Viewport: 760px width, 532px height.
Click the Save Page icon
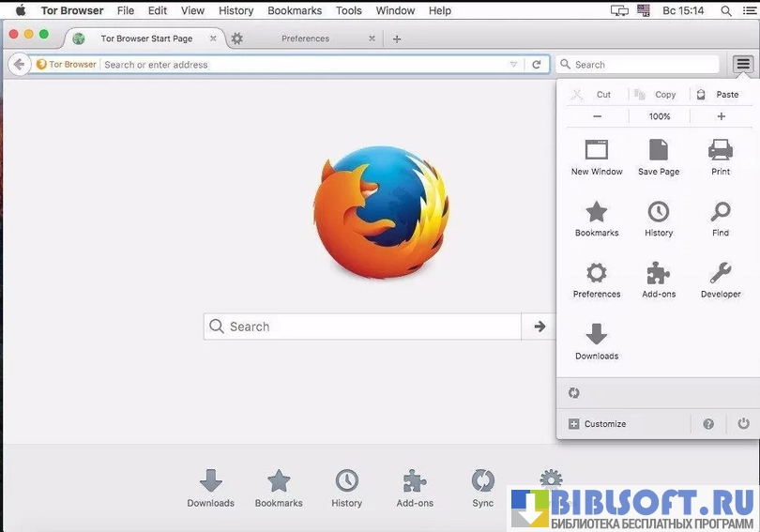click(659, 150)
